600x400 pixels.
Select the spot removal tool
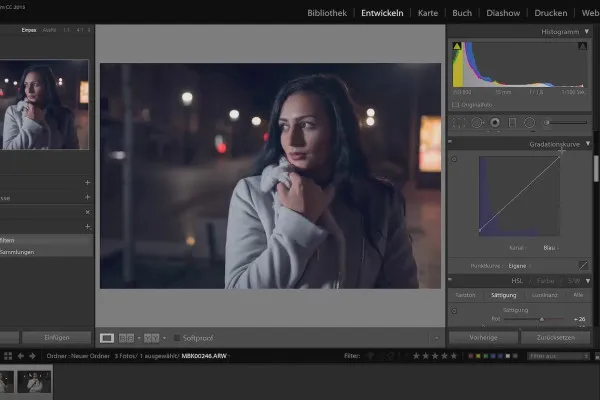coord(477,122)
